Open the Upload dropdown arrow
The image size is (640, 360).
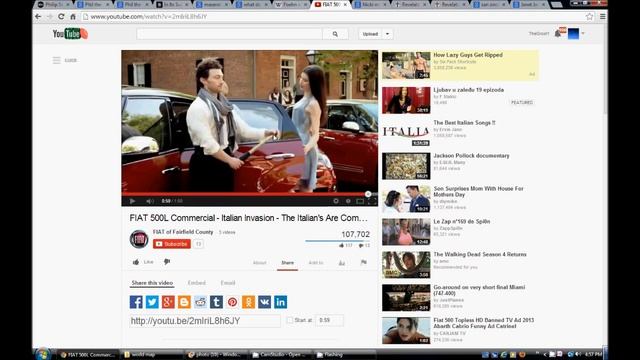[x=387, y=34]
